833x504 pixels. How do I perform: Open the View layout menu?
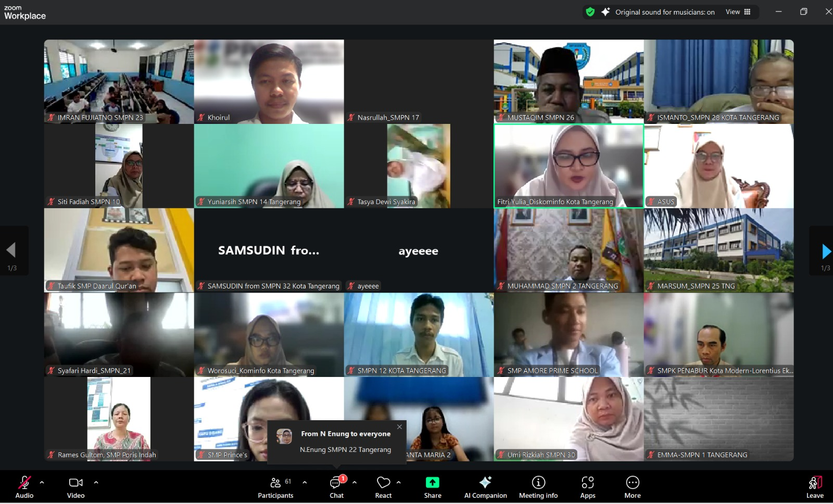(738, 12)
